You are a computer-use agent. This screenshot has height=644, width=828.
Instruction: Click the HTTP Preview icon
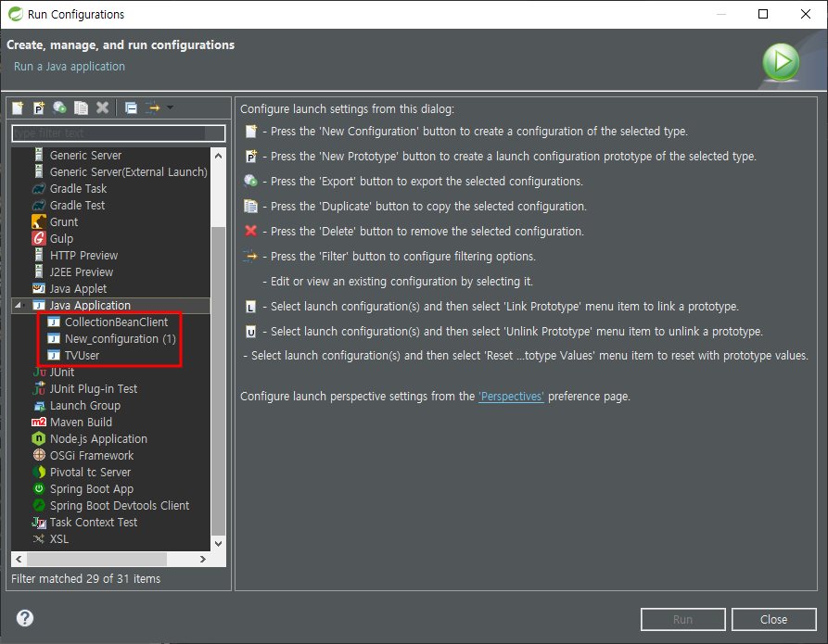click(x=39, y=255)
